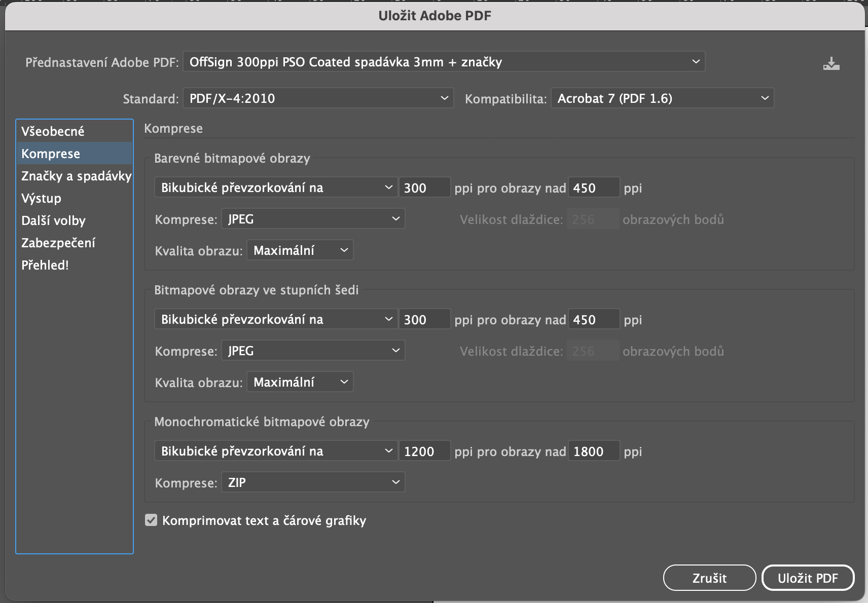
Task: Click the save preset download icon
Action: tap(831, 63)
